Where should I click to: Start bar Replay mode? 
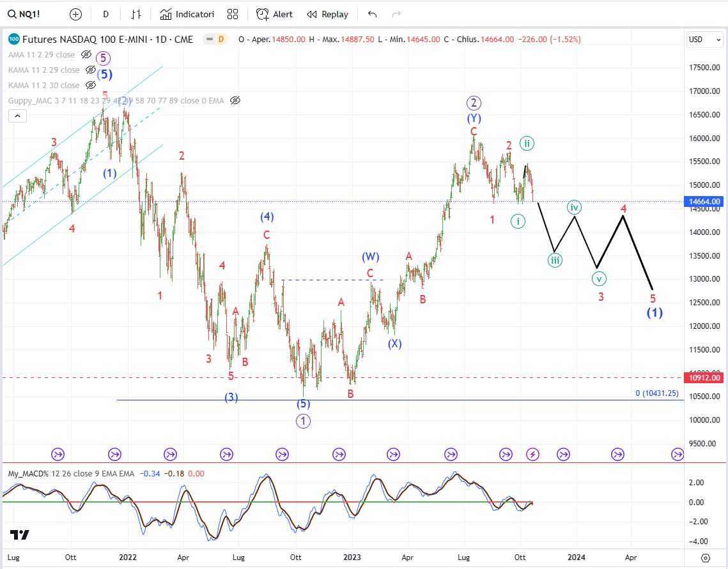click(327, 15)
